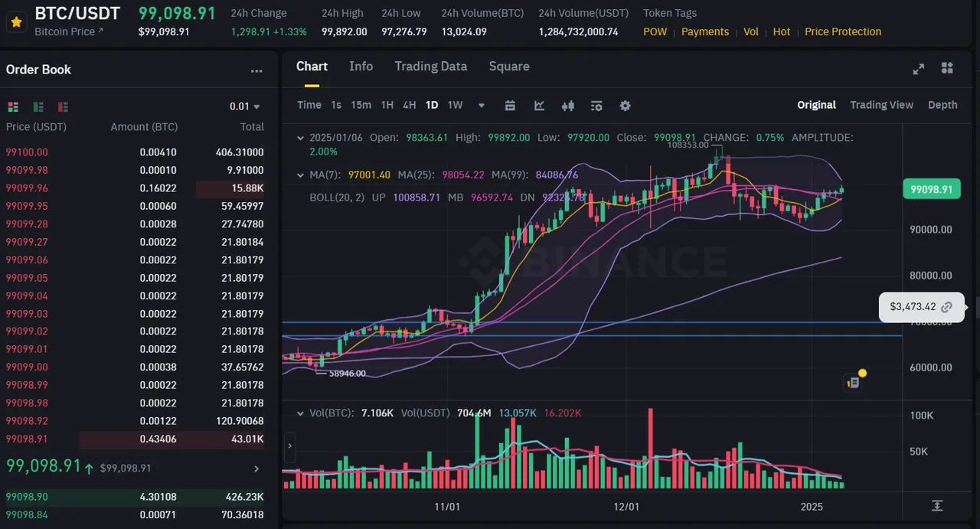Select the 1s chart interval
The width and height of the screenshot is (980, 529).
pyautogui.click(x=336, y=105)
